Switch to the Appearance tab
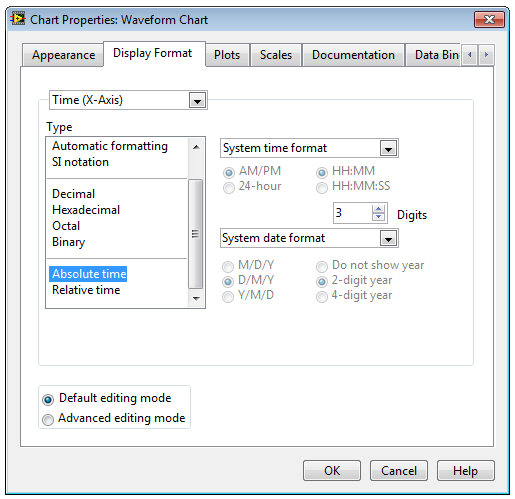The width and height of the screenshot is (515, 499). point(63,55)
